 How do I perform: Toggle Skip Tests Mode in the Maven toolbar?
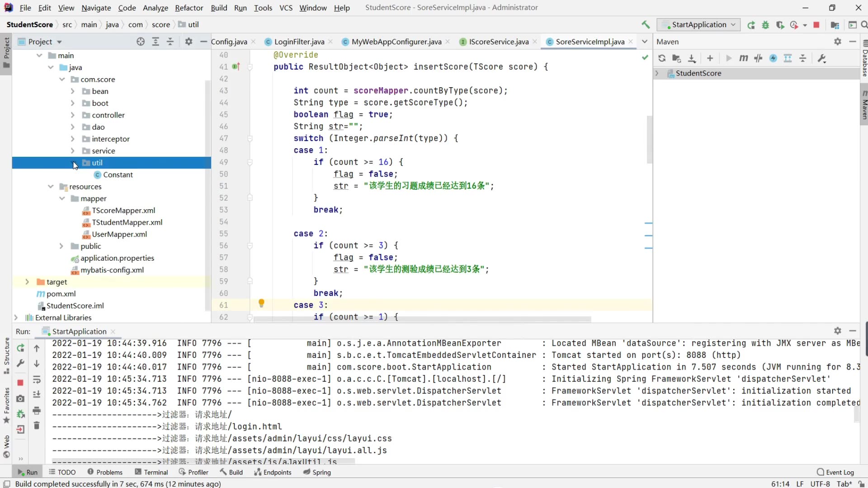[774, 58]
